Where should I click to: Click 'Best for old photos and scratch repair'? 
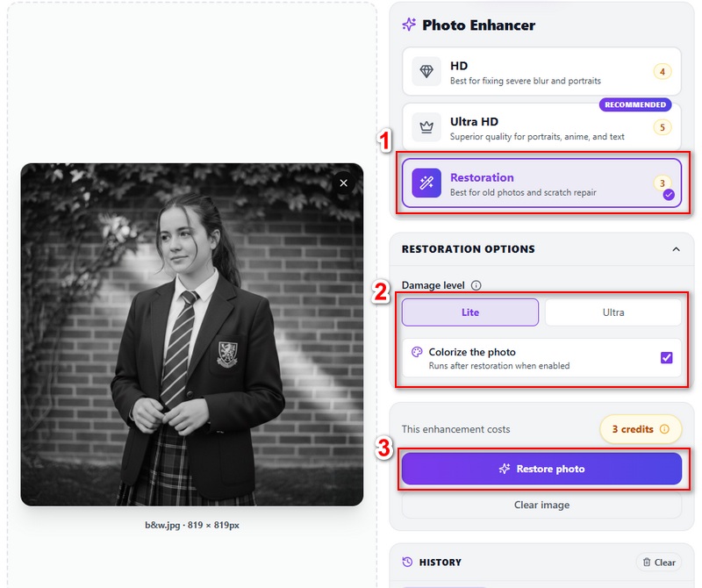[x=523, y=192]
